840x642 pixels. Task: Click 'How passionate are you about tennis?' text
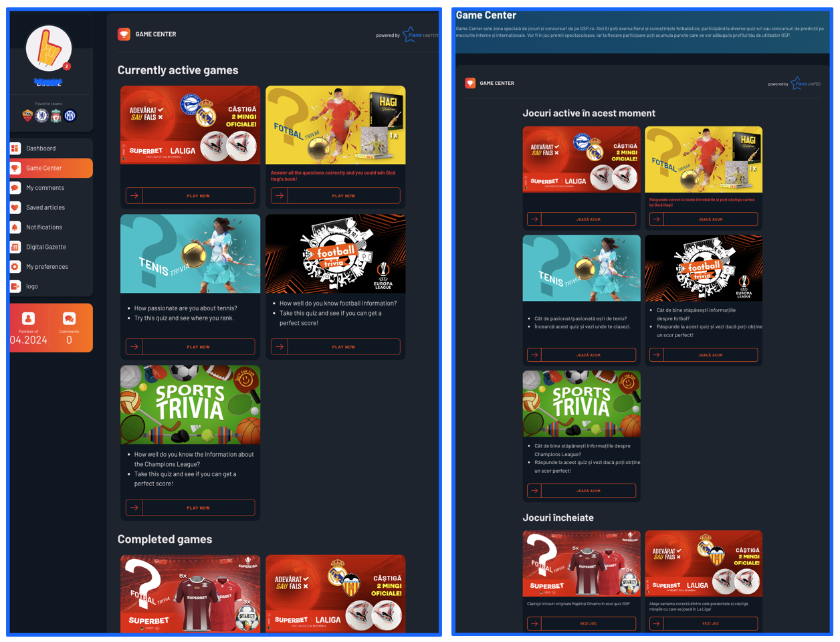tap(186, 308)
